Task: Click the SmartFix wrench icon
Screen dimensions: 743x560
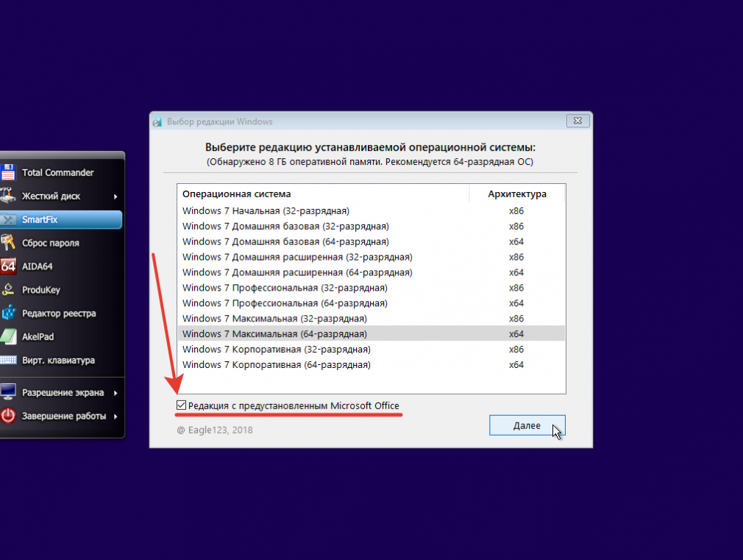Action: [x=8, y=219]
